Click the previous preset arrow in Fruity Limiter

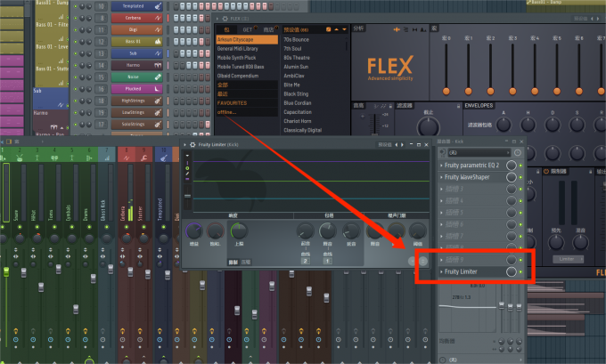point(397,145)
